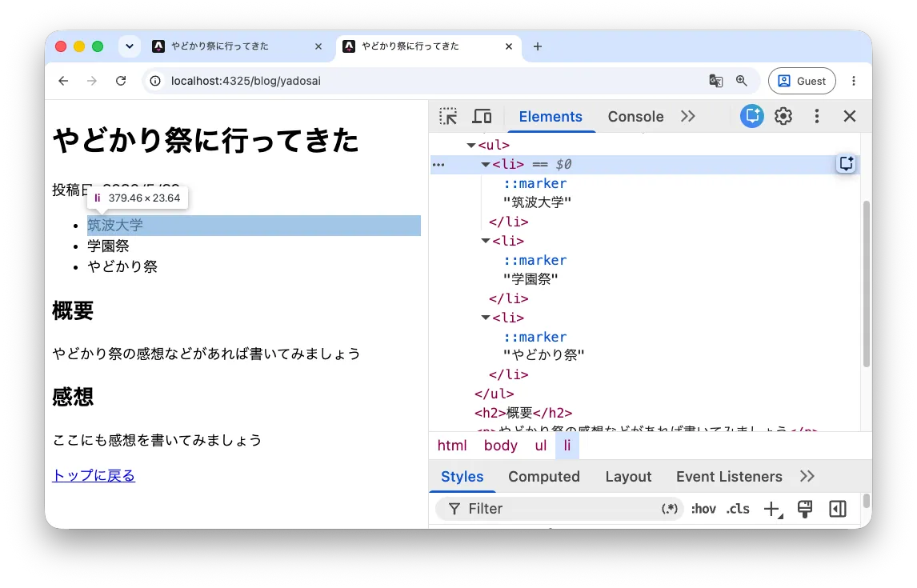Toggle the device toolbar icon
The height and width of the screenshot is (588, 917).
pos(482,116)
